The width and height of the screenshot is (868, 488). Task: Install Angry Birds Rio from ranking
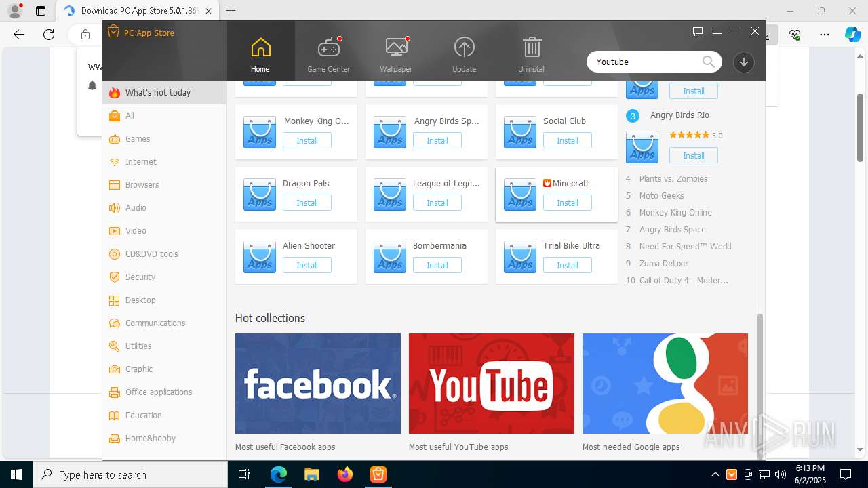coord(694,155)
